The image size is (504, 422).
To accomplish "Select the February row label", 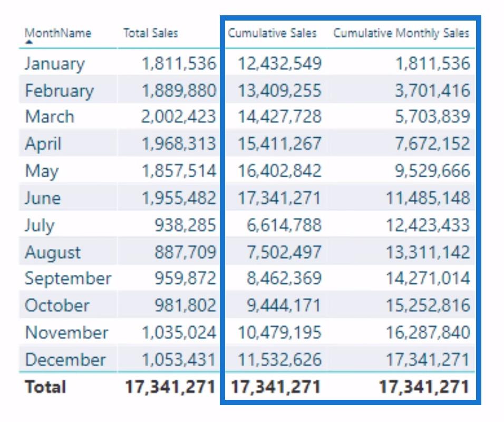I will [x=60, y=91].
